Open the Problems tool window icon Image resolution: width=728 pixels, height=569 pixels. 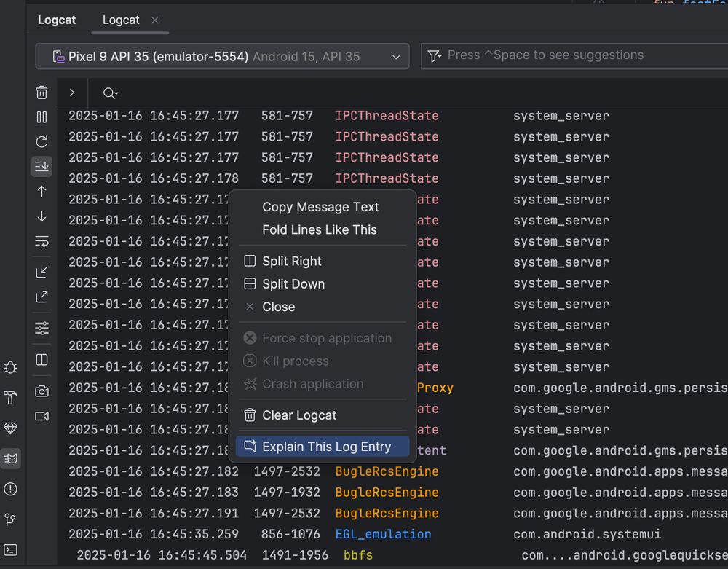tap(10, 489)
